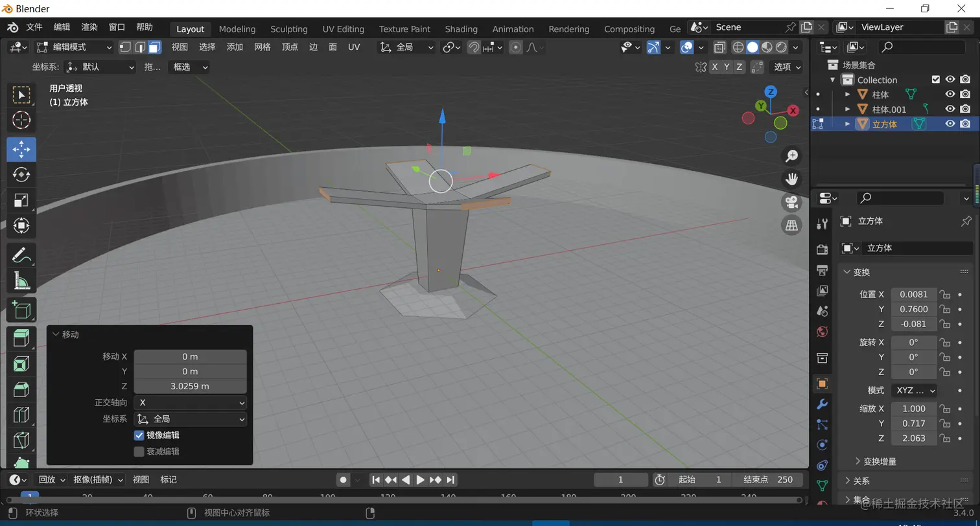Select the Box Select tool
This screenshot has width=980, height=526.
click(x=21, y=95)
